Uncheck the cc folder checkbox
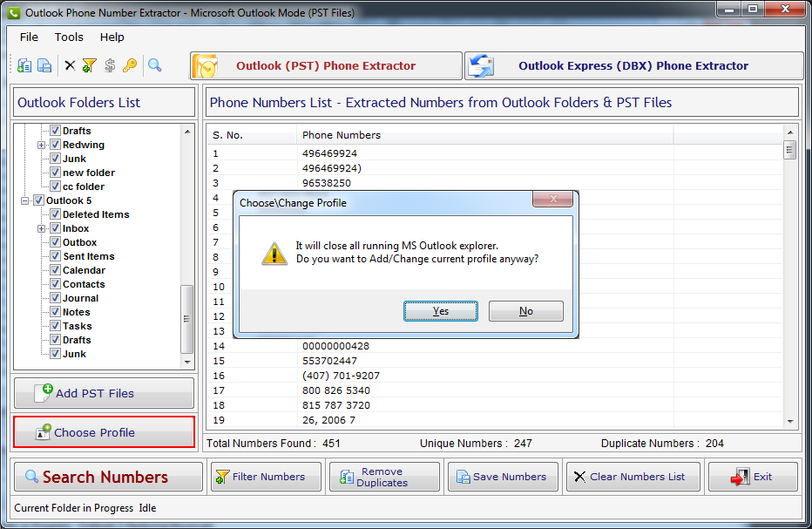This screenshot has height=529, width=812. point(56,187)
